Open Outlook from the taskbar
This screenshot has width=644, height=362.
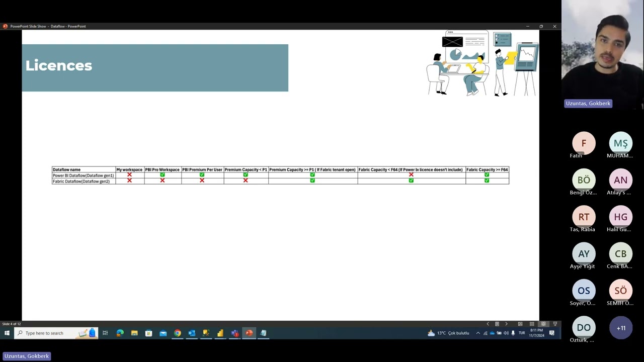pos(192,333)
